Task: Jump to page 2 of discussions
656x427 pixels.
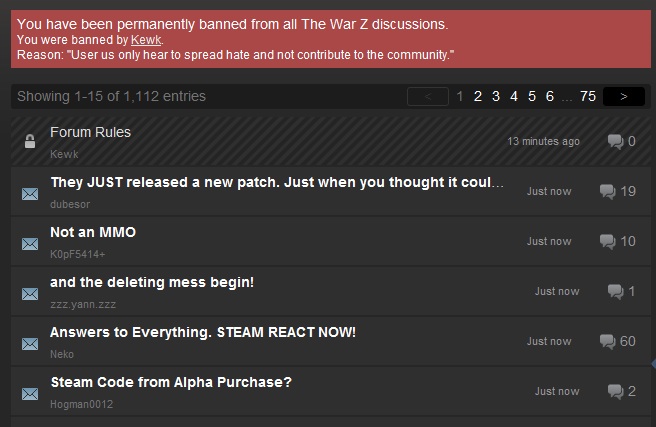Action: tap(478, 96)
